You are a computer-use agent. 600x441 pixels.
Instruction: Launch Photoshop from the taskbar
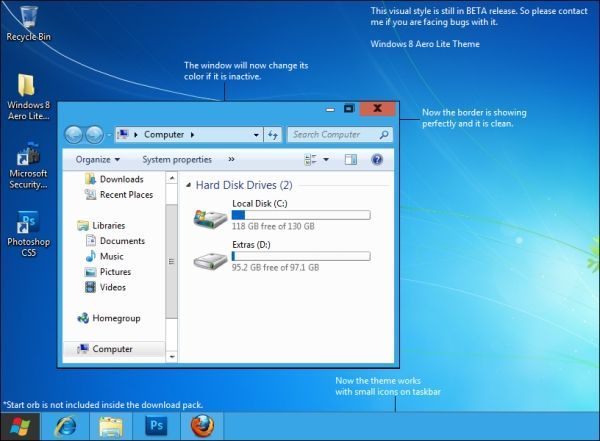tap(157, 426)
